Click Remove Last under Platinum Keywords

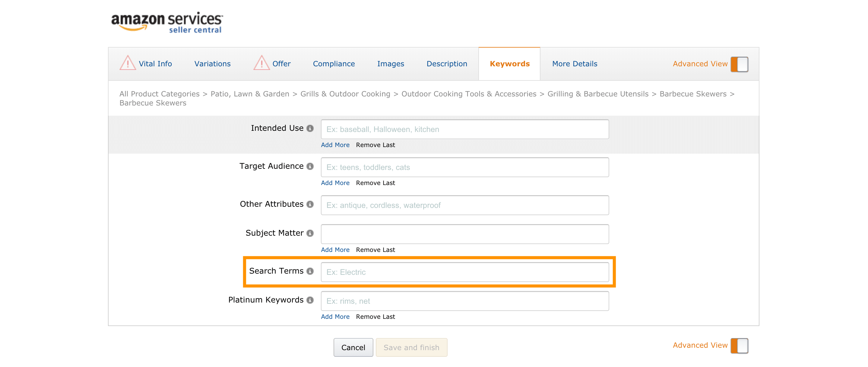click(375, 317)
